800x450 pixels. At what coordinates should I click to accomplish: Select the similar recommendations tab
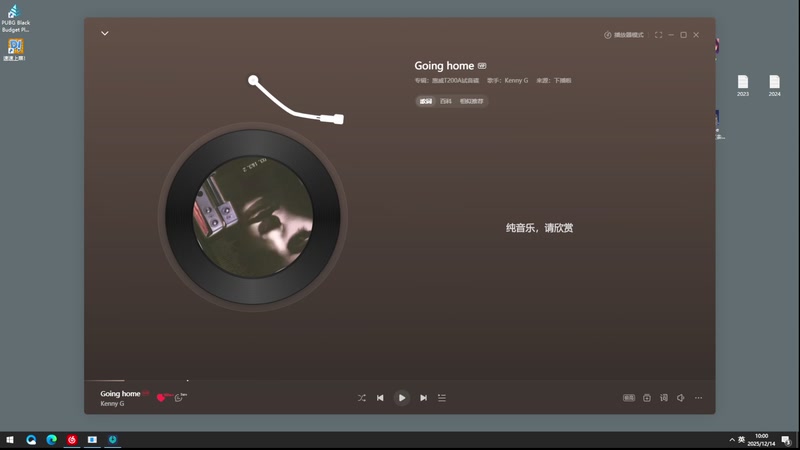(471, 101)
